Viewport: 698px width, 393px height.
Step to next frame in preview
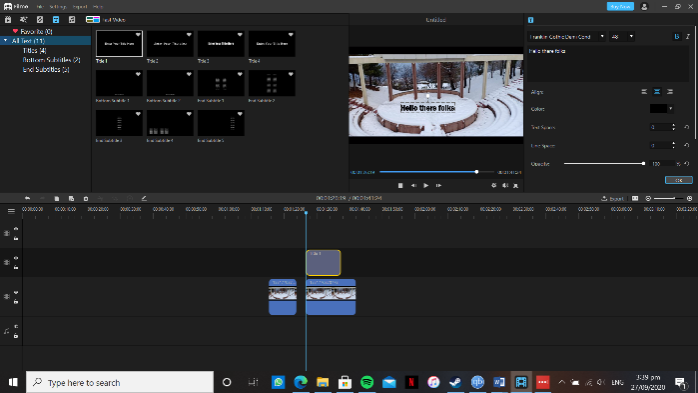[x=438, y=186]
